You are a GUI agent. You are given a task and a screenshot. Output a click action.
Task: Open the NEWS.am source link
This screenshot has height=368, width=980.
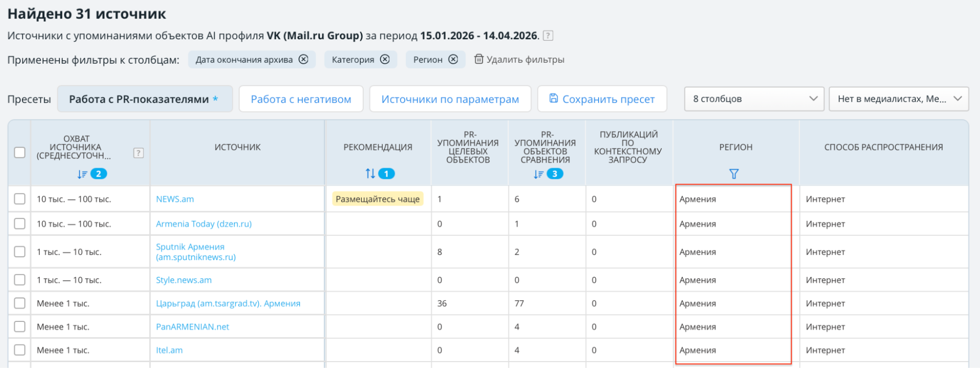175,199
